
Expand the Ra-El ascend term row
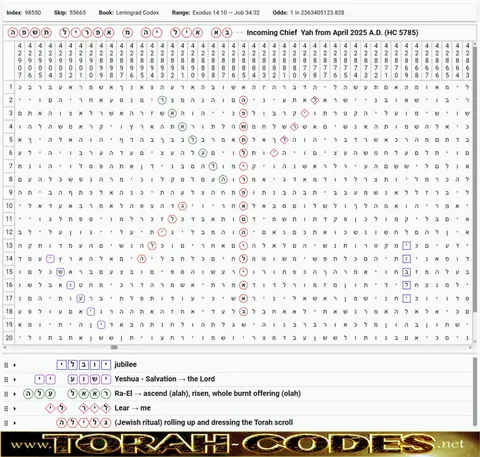15,394
